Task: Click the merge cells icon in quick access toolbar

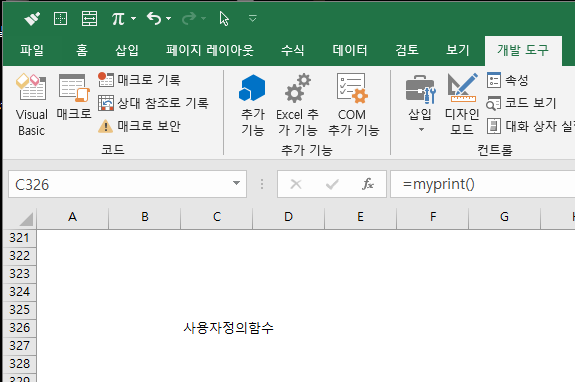Action: [89, 18]
